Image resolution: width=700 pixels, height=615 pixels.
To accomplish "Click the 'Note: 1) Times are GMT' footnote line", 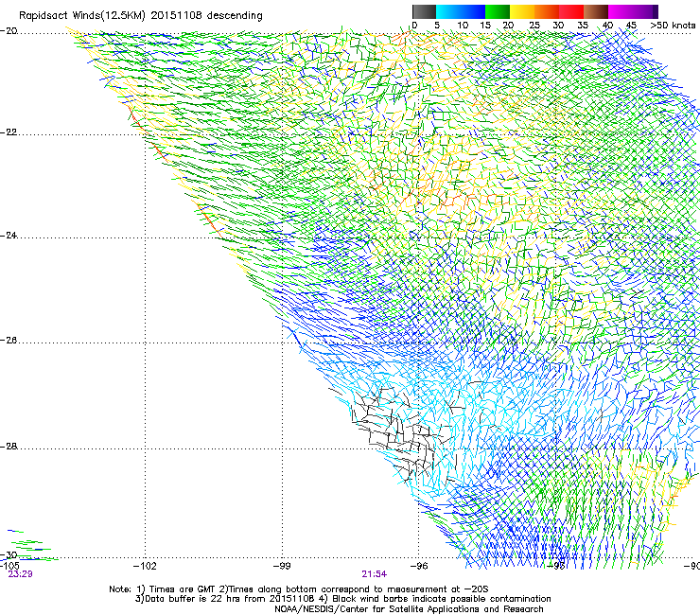I will click(x=299, y=589).
